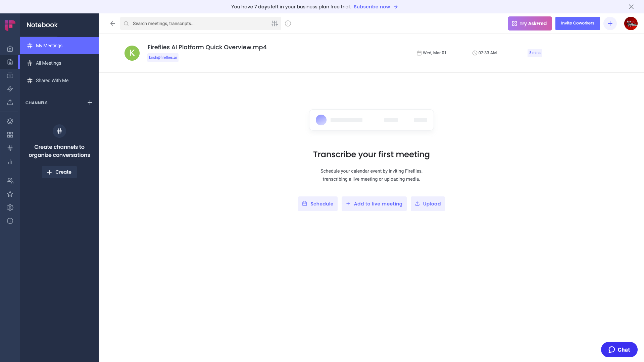Click the lightning bolt integrations icon
This screenshot has height=362, width=644.
point(10,89)
